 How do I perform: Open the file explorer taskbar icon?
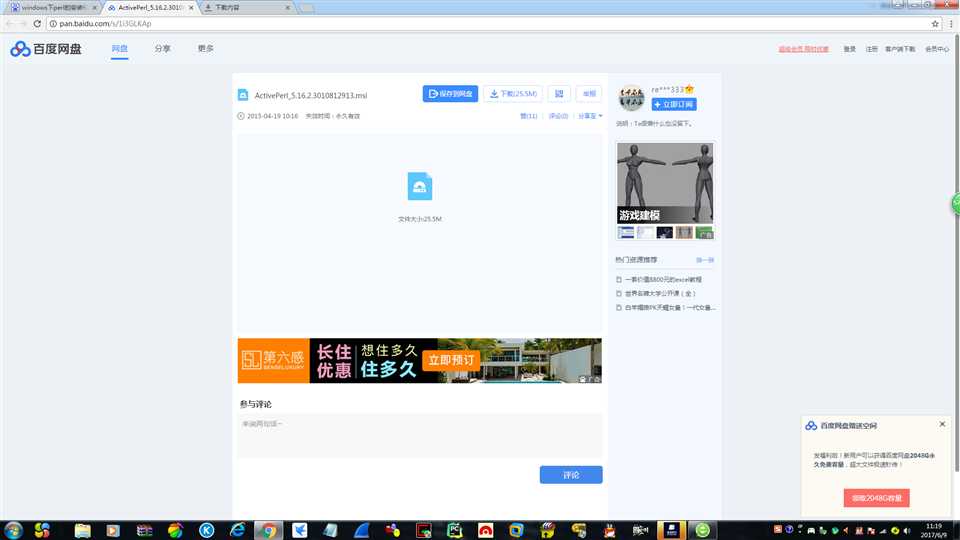pos(82,530)
